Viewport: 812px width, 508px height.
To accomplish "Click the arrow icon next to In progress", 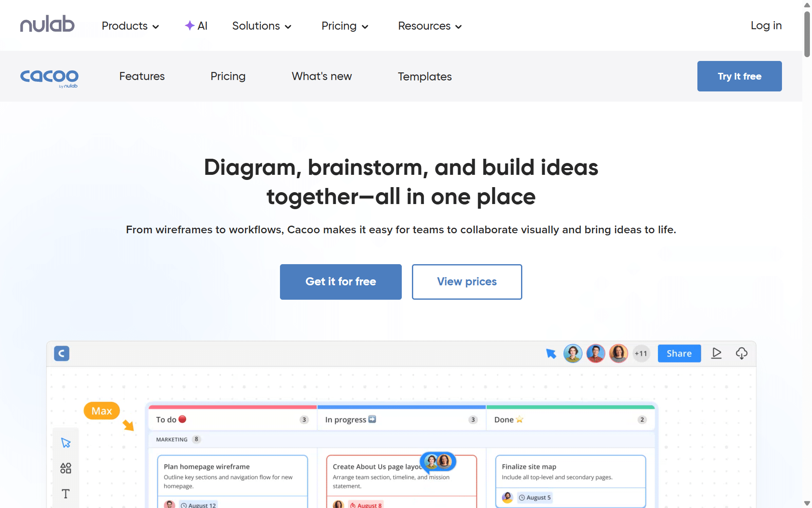I will pos(372,419).
